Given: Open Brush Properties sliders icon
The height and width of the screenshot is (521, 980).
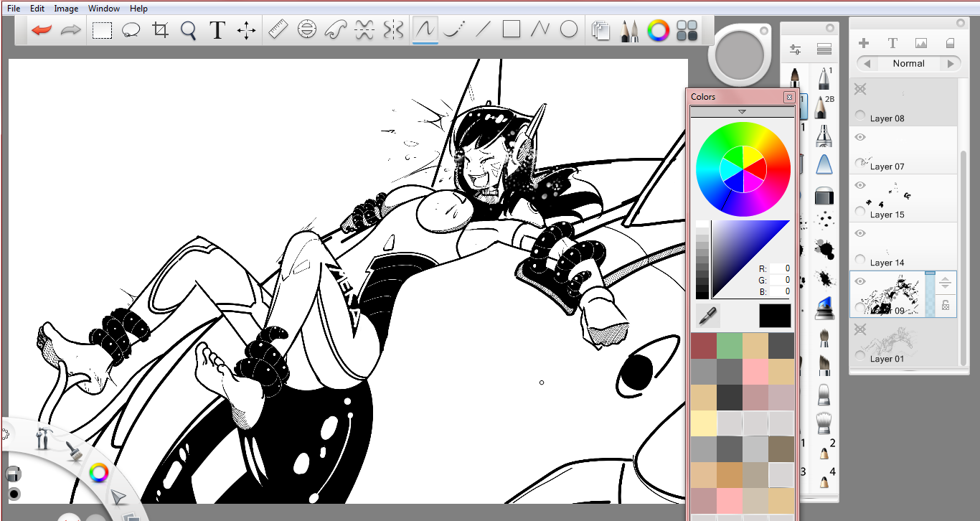Looking at the screenshot, I should (795, 50).
